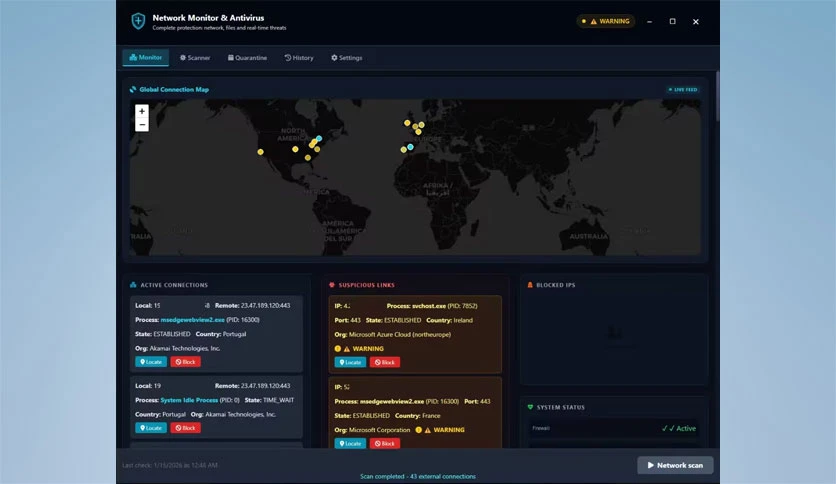Locate the msedgewebview2.exe Portugal active connection
The image size is (836, 484).
click(151, 362)
